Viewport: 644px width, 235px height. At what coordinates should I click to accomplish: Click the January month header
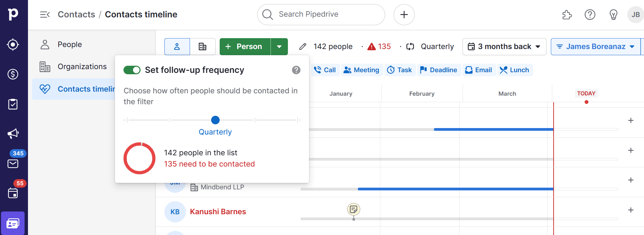(341, 94)
